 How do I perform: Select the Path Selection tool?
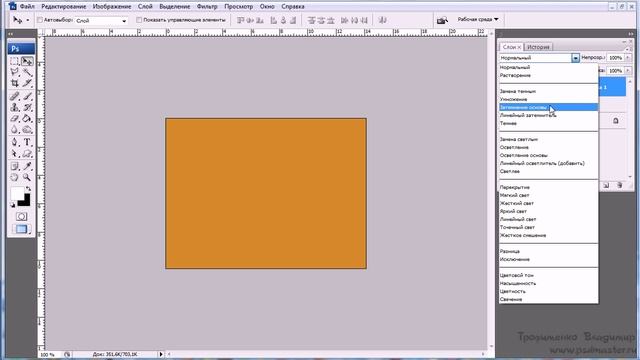coord(15,153)
